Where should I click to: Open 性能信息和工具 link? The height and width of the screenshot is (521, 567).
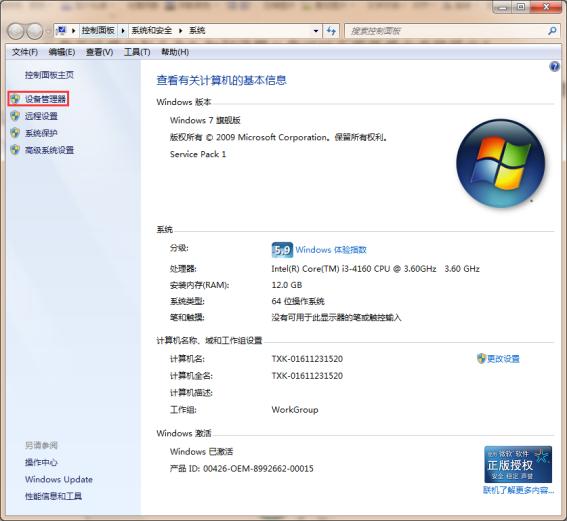53,496
